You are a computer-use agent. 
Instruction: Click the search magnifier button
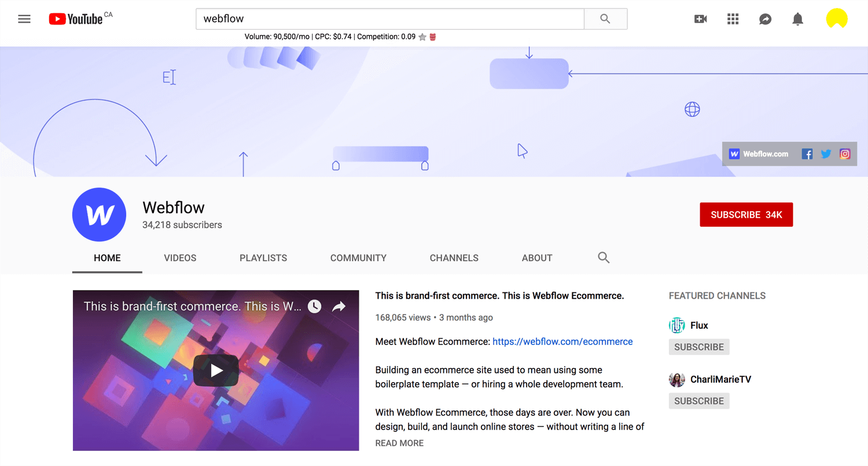(605, 19)
